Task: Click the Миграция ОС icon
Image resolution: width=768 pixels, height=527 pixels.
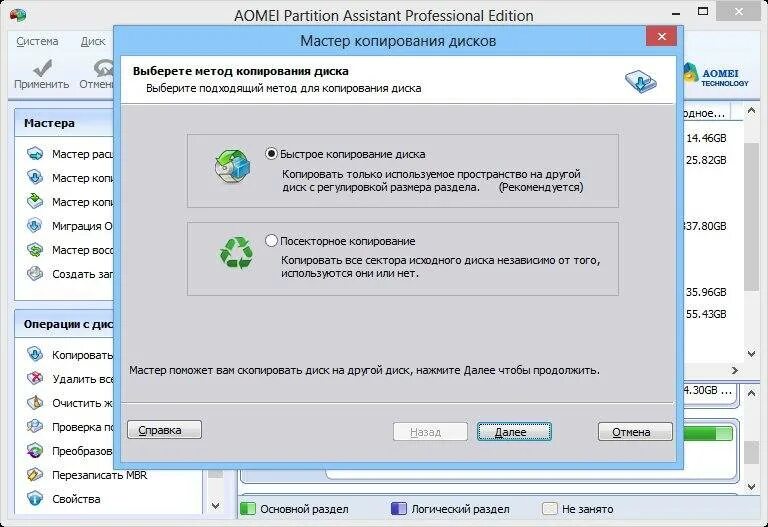Action: coord(35,225)
